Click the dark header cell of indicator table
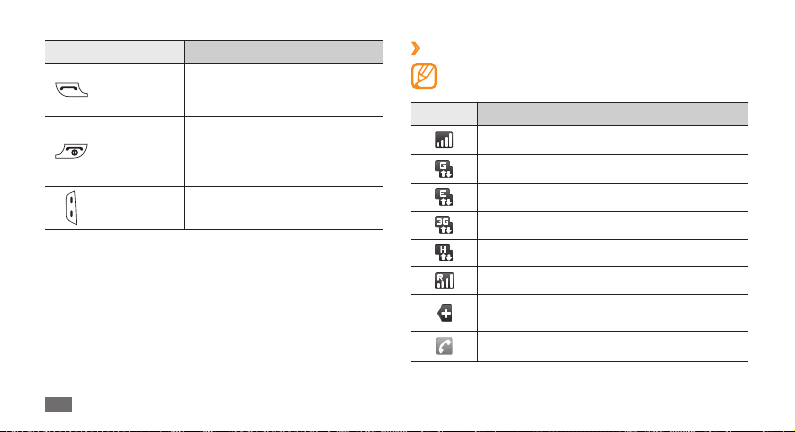 tap(612, 114)
